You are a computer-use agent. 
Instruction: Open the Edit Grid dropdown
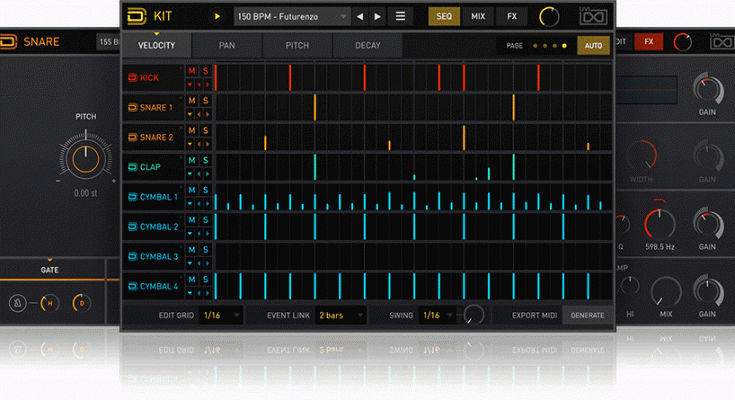coord(220,315)
